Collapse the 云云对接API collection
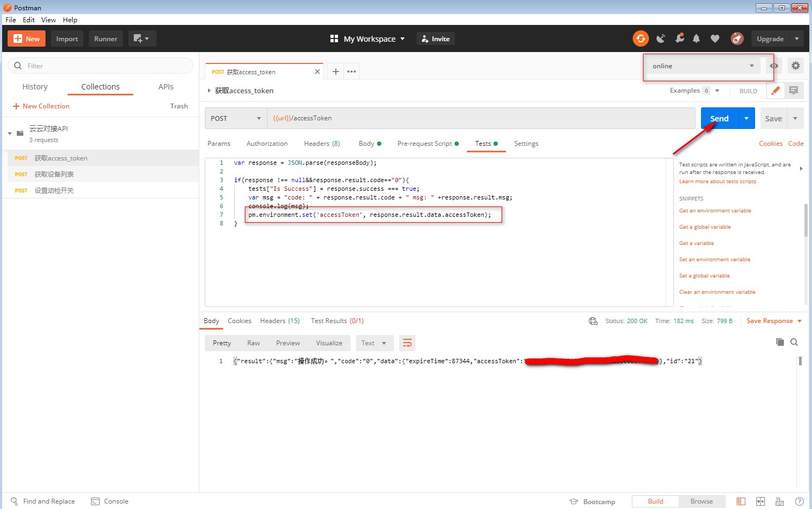The height and width of the screenshot is (509, 812). click(x=10, y=133)
